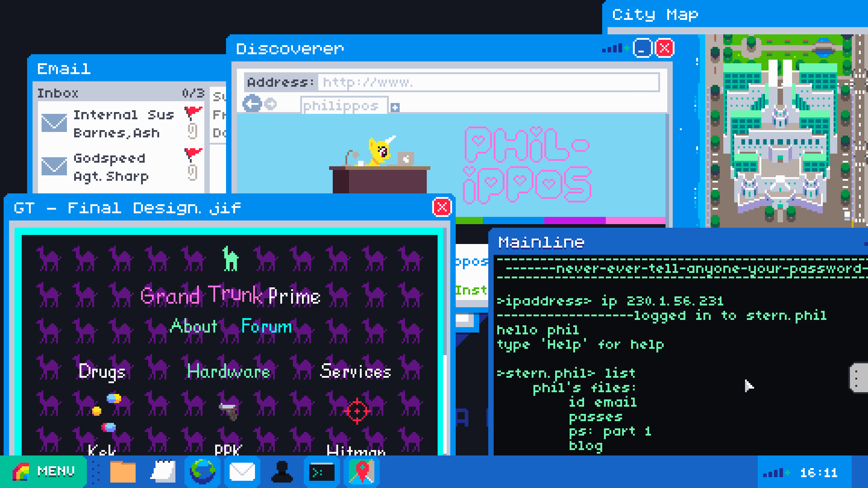Open the contacts person icon on the taskbar

click(281, 471)
